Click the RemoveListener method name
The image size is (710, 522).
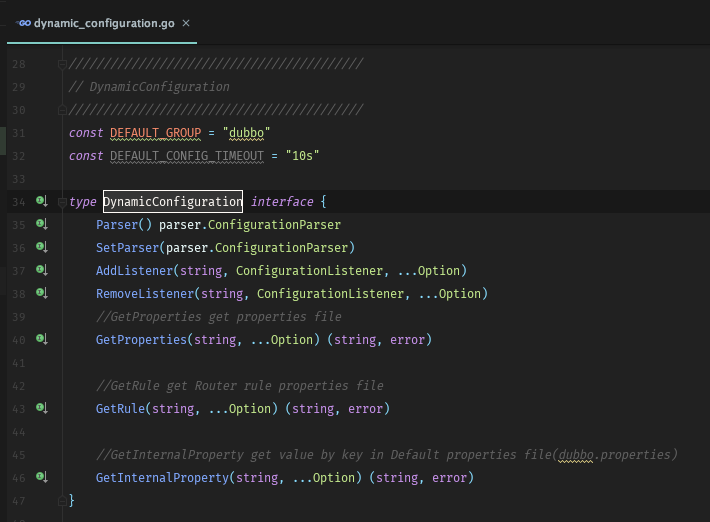[145, 294]
